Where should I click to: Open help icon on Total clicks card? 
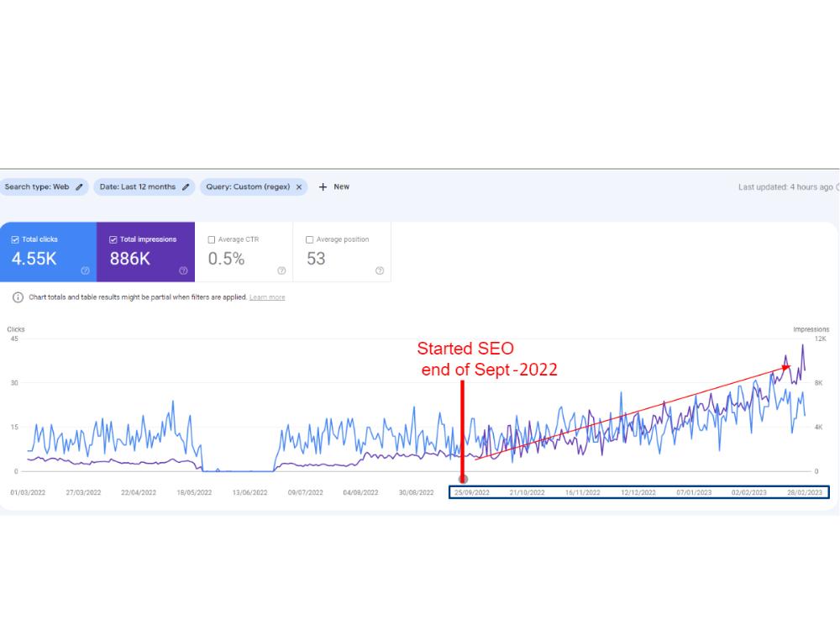point(85,270)
